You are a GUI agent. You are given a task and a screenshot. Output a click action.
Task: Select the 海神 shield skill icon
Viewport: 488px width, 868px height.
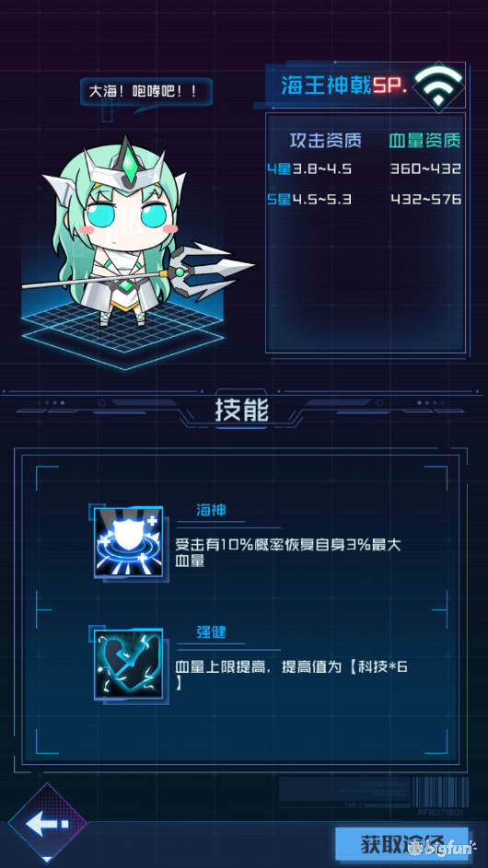click(128, 542)
